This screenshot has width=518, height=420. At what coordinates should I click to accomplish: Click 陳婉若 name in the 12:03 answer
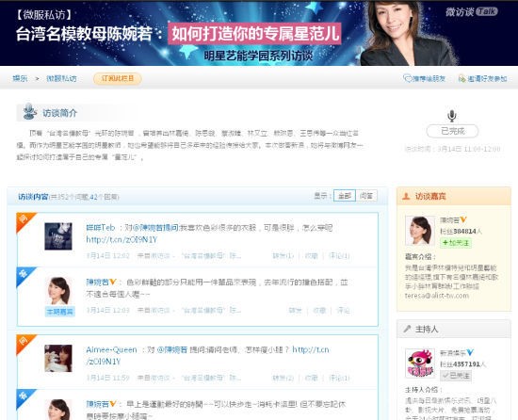[97, 283]
